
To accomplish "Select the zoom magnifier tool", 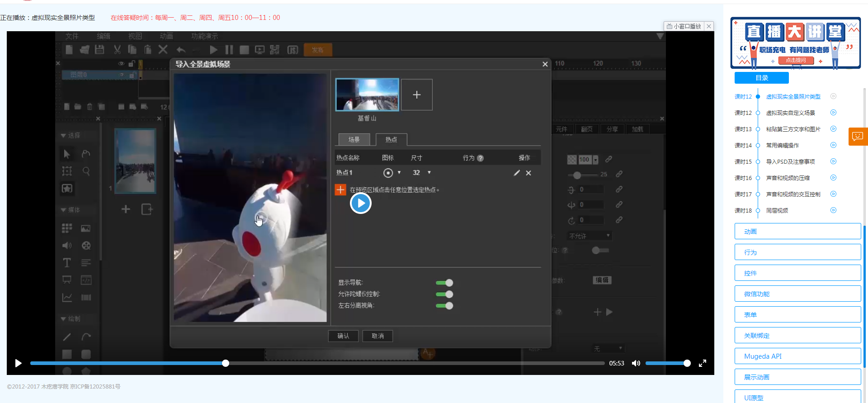I will tap(86, 171).
